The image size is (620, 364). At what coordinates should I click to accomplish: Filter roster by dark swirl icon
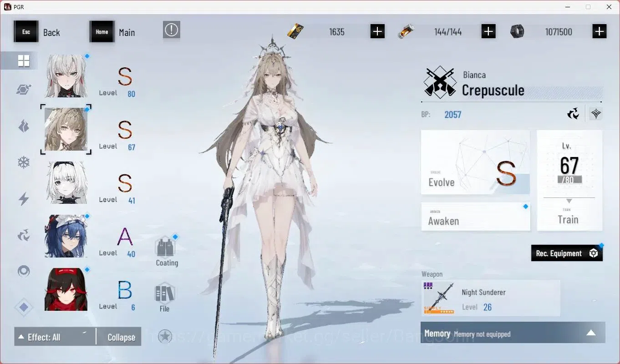point(24,235)
